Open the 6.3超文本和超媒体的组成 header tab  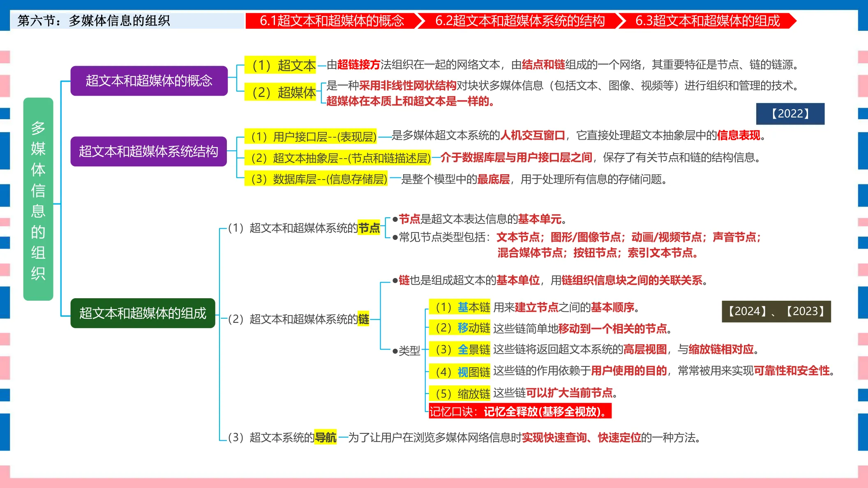click(x=708, y=21)
